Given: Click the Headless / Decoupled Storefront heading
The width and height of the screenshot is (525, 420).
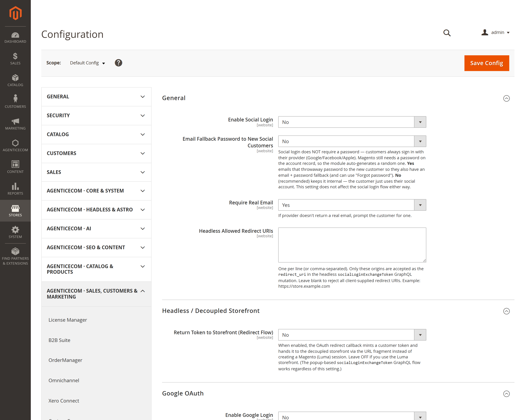Looking at the screenshot, I should [x=211, y=311].
